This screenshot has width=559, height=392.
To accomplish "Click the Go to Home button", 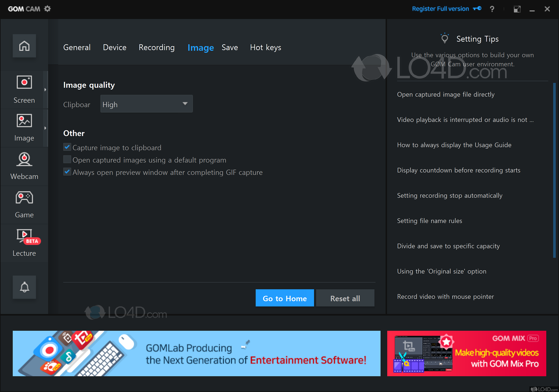I will tap(285, 298).
